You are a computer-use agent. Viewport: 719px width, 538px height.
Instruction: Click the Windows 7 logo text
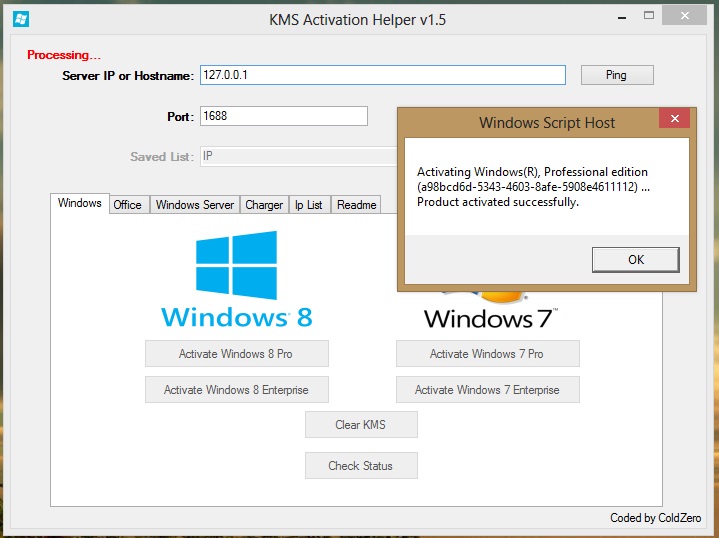tap(491, 318)
